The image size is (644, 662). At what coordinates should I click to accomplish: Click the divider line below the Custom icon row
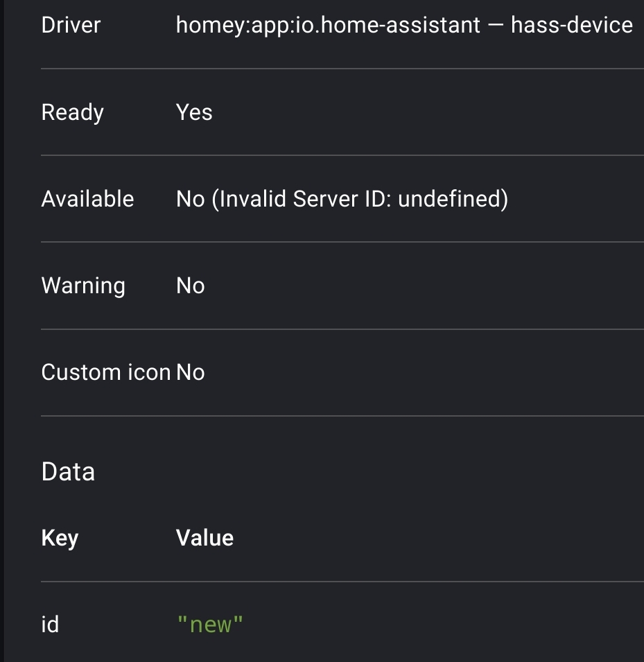(342, 416)
